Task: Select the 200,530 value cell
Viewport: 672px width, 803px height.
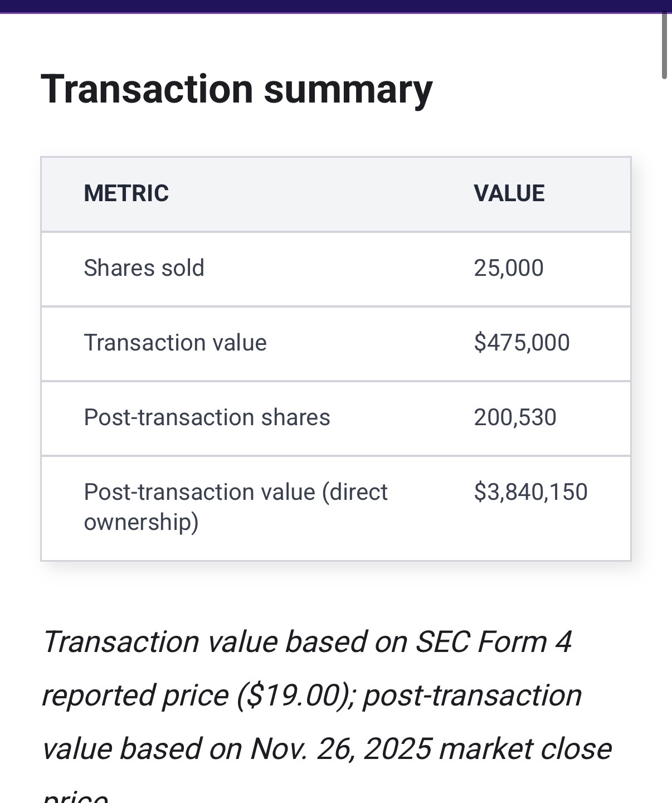Action: [x=515, y=417]
